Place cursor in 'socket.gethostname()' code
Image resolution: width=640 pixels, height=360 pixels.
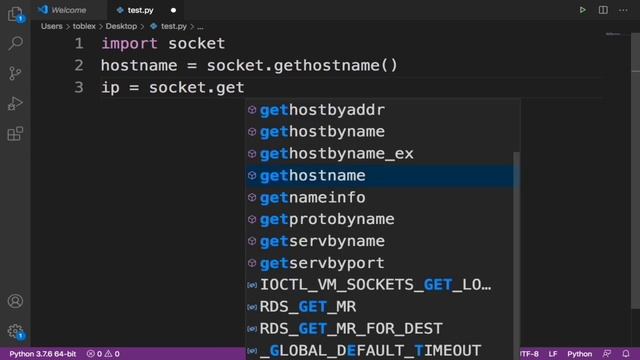(x=302, y=65)
